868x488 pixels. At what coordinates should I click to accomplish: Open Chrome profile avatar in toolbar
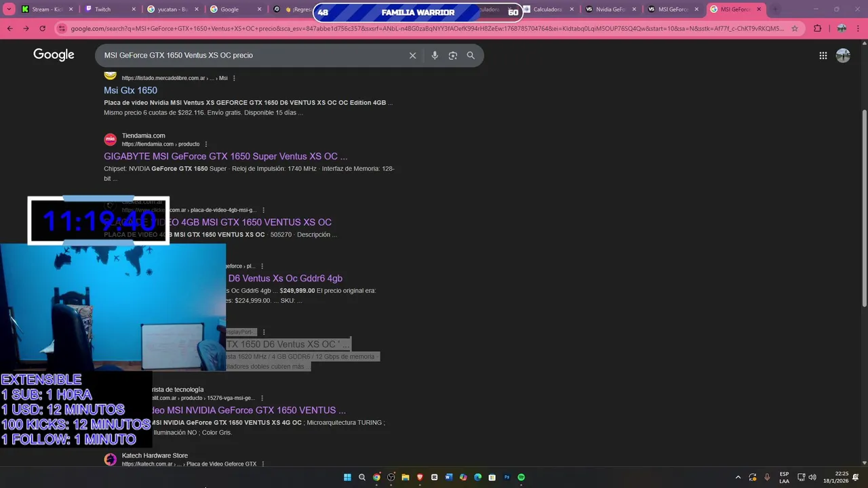point(842,28)
